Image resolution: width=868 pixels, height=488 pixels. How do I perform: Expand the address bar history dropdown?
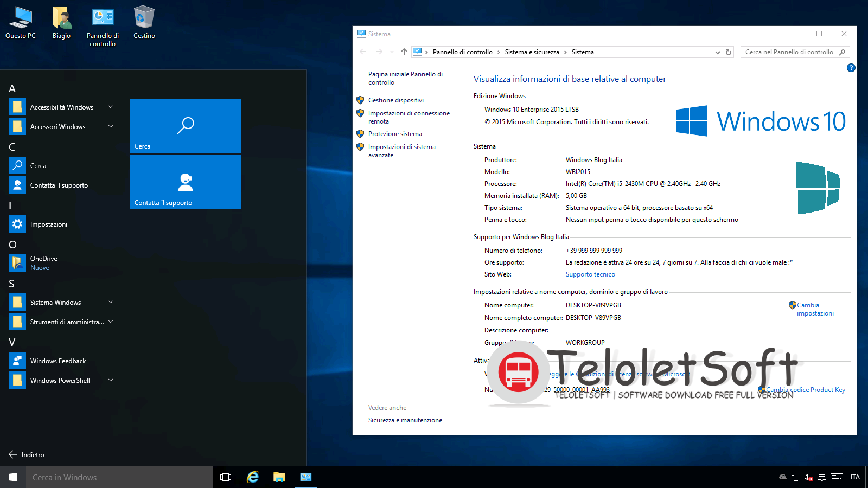point(718,52)
